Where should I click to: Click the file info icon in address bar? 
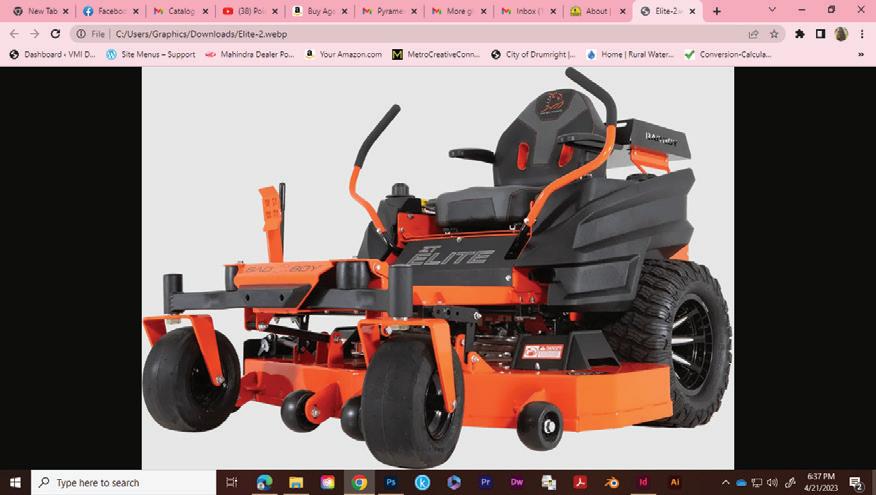pos(81,34)
